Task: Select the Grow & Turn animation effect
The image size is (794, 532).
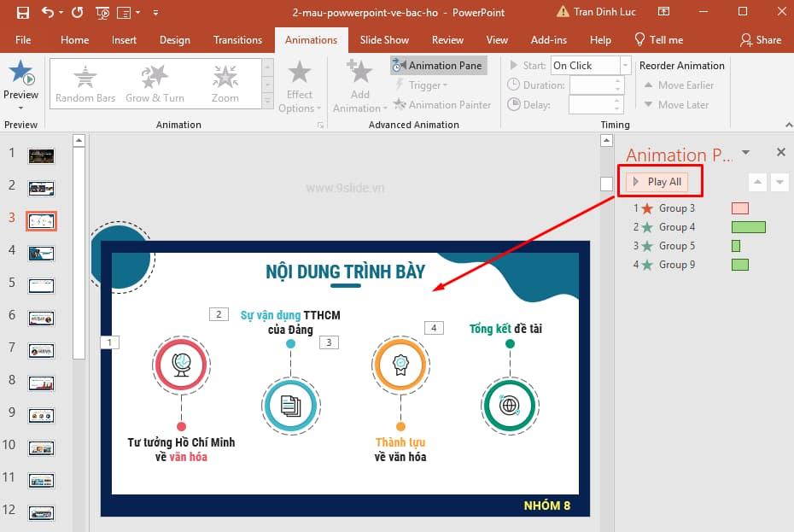Action: coord(155,81)
